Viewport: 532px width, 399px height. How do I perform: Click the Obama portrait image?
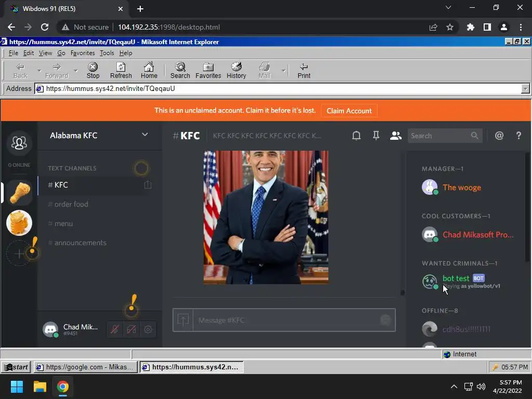265,217
